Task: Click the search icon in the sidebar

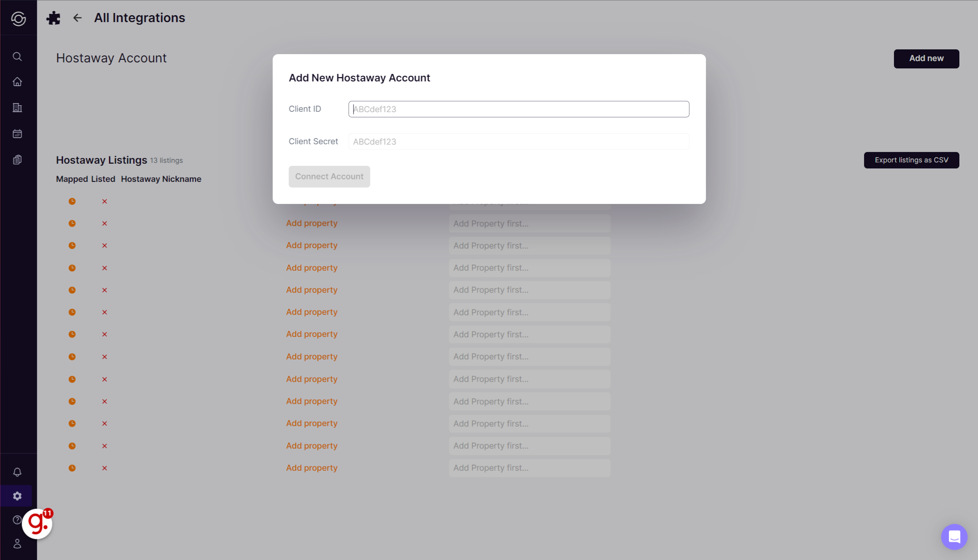Action: (17, 57)
